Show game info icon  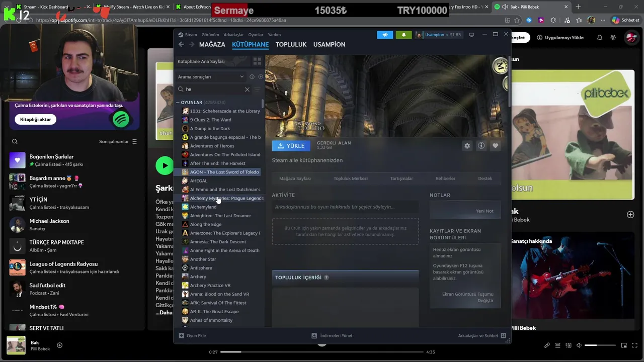481,146
